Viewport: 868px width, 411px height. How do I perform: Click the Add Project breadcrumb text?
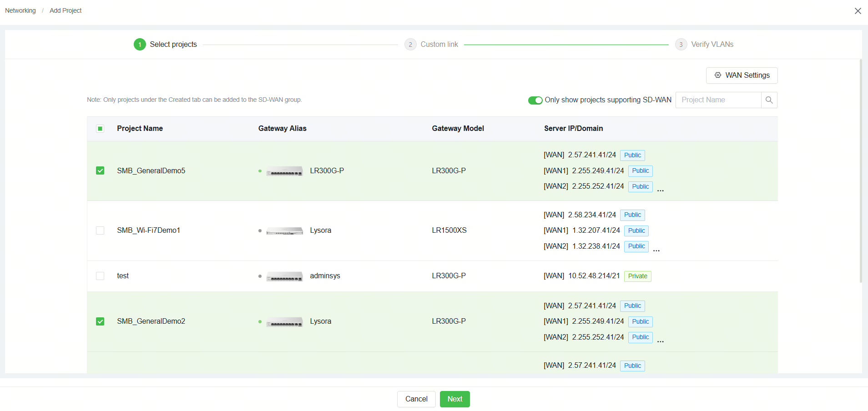click(x=66, y=10)
